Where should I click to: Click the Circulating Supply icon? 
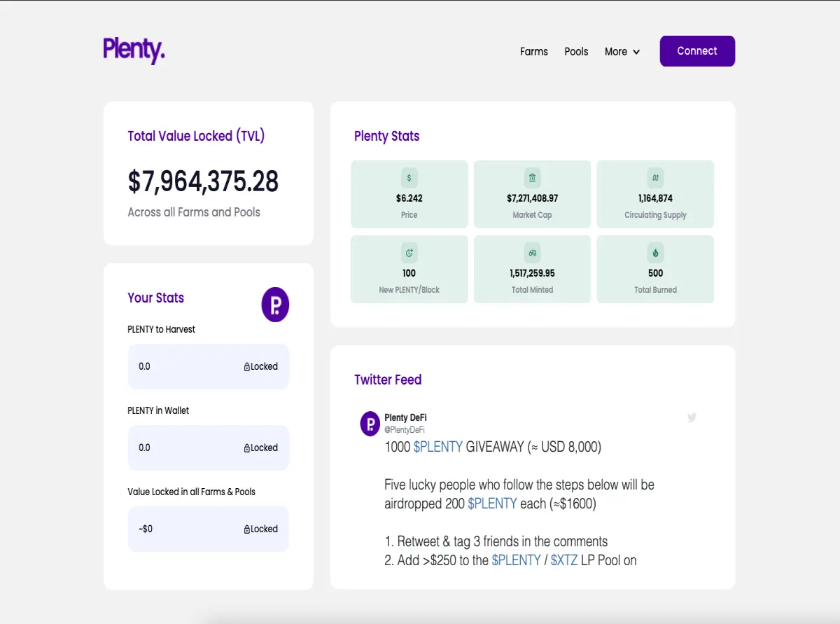tap(655, 178)
